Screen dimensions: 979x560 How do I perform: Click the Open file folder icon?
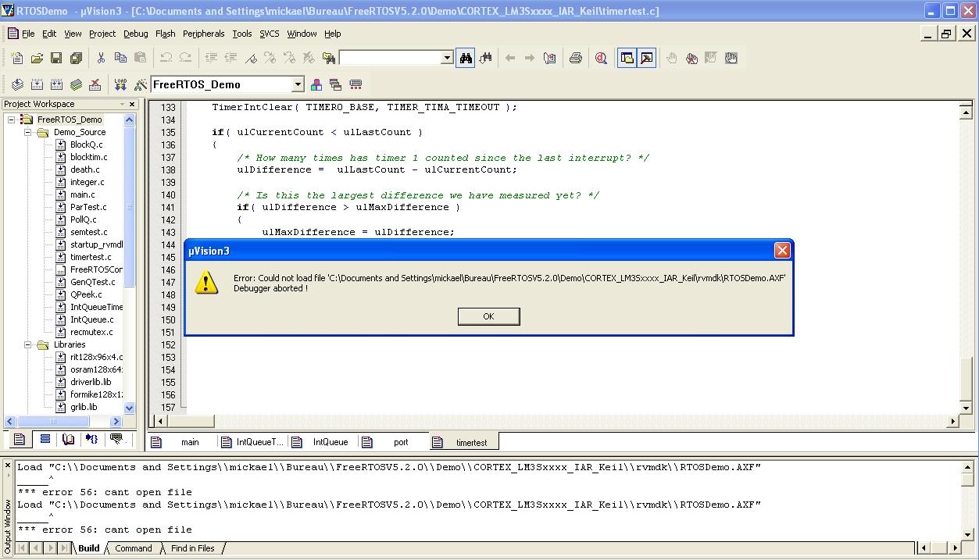coord(37,58)
